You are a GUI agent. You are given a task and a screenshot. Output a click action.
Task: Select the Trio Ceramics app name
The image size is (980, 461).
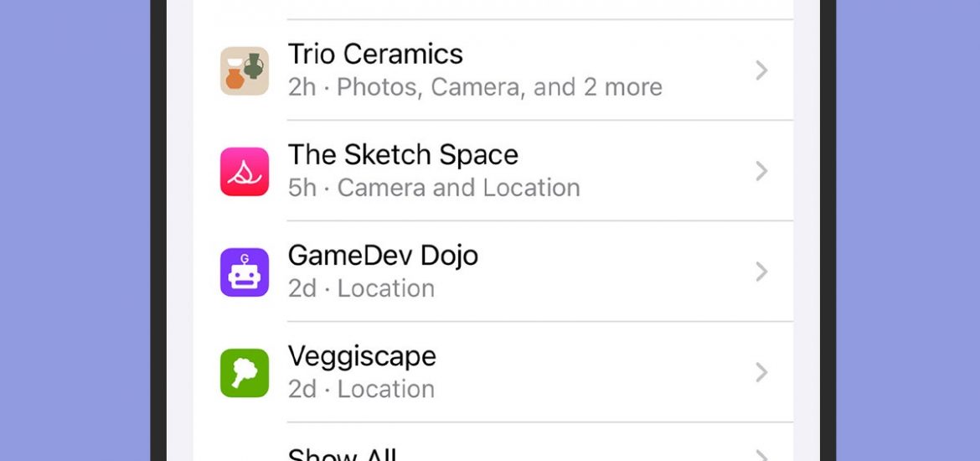(375, 54)
